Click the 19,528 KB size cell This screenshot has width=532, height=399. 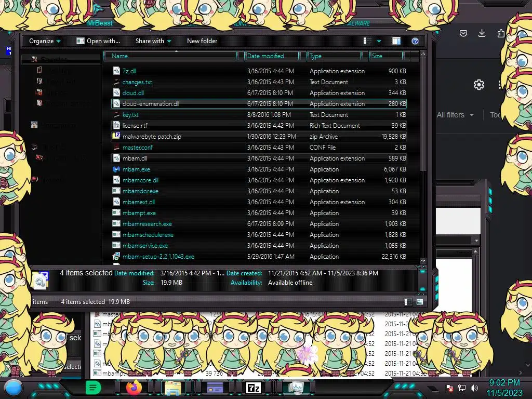(394, 137)
